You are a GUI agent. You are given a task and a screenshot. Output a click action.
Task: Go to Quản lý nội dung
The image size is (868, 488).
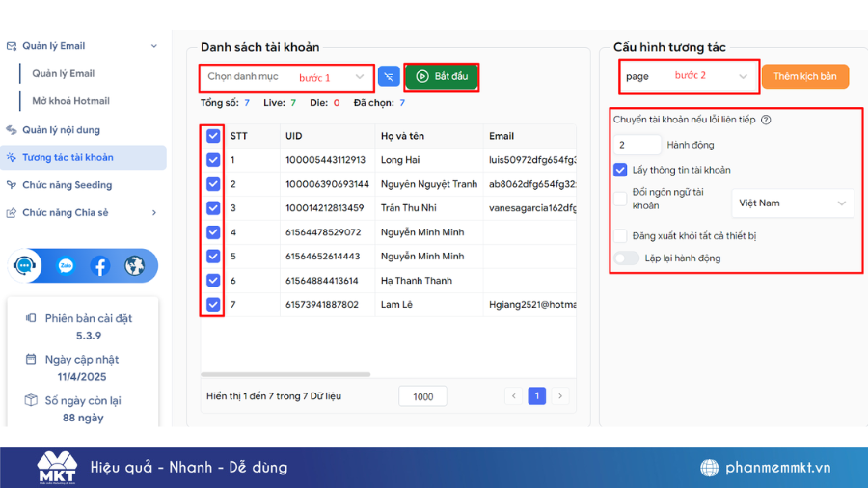[x=61, y=130]
